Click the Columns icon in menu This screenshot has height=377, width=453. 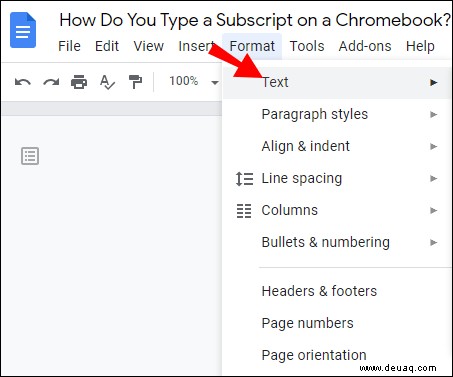tap(244, 211)
